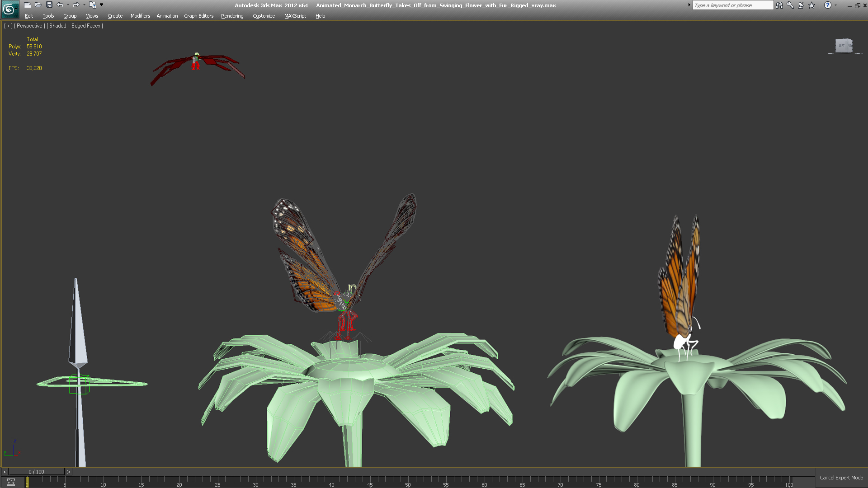Open the Views menu
The image size is (868, 488).
pyautogui.click(x=92, y=16)
